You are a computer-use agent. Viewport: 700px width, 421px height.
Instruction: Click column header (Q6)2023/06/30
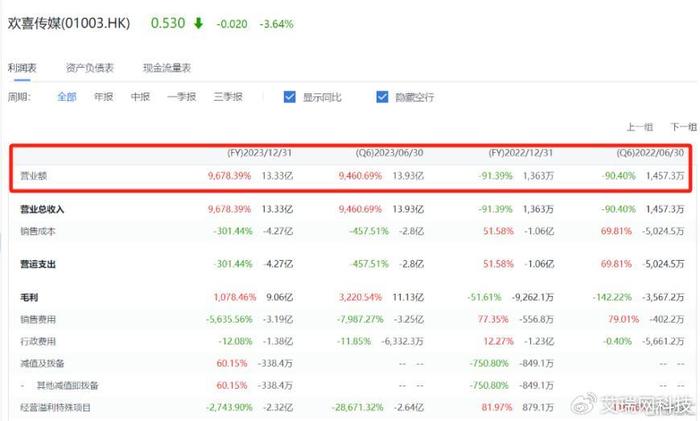pyautogui.click(x=389, y=153)
